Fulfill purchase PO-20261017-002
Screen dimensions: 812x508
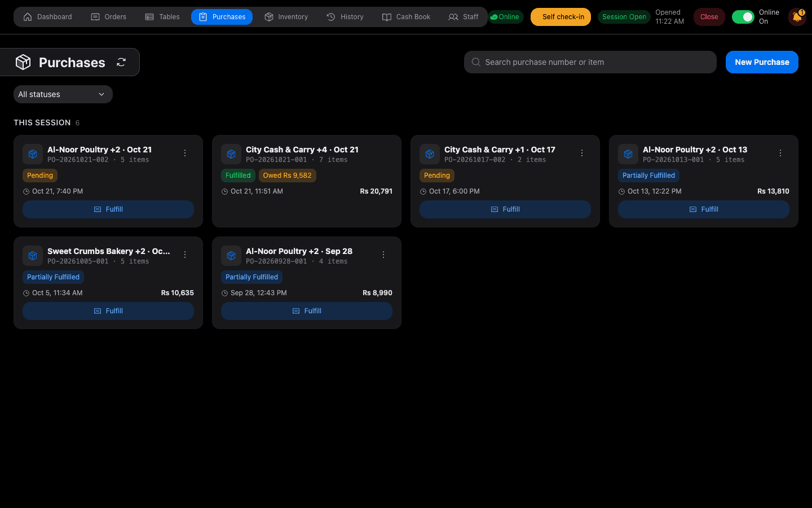tap(505, 209)
